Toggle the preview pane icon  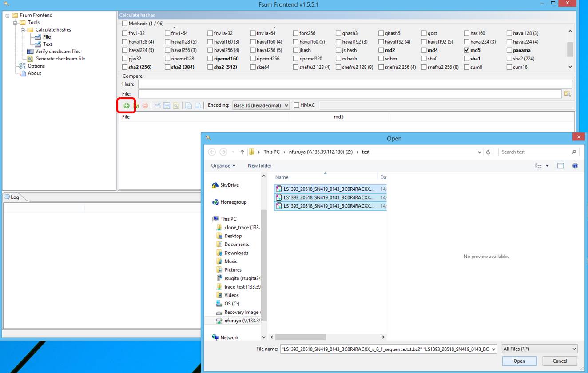560,166
